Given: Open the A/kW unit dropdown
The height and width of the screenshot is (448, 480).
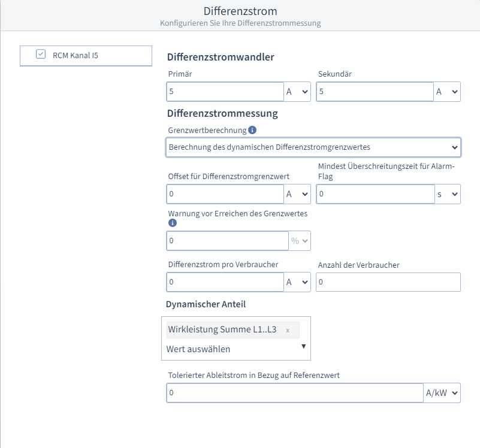Looking at the screenshot, I should coord(442,392).
